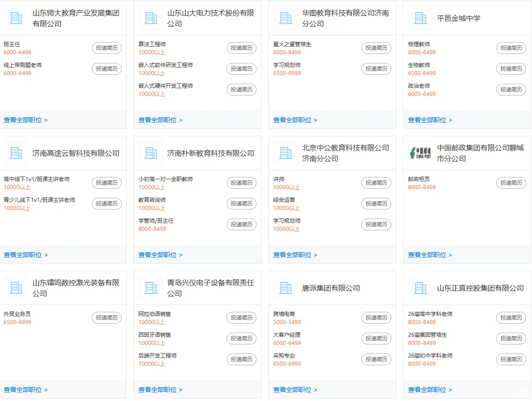Submit resume for 政治老师
This screenshot has height=401, width=532.
[511, 89]
